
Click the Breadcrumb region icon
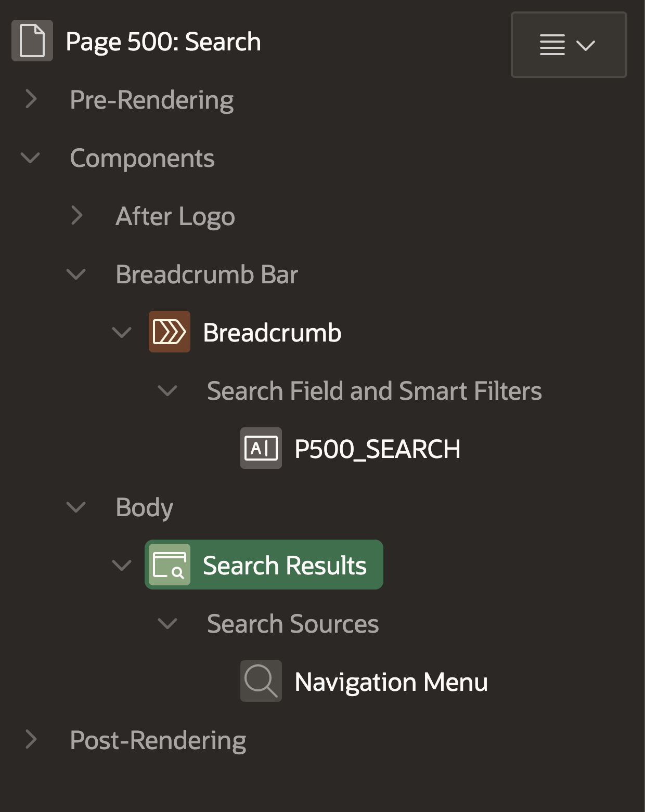pos(169,332)
